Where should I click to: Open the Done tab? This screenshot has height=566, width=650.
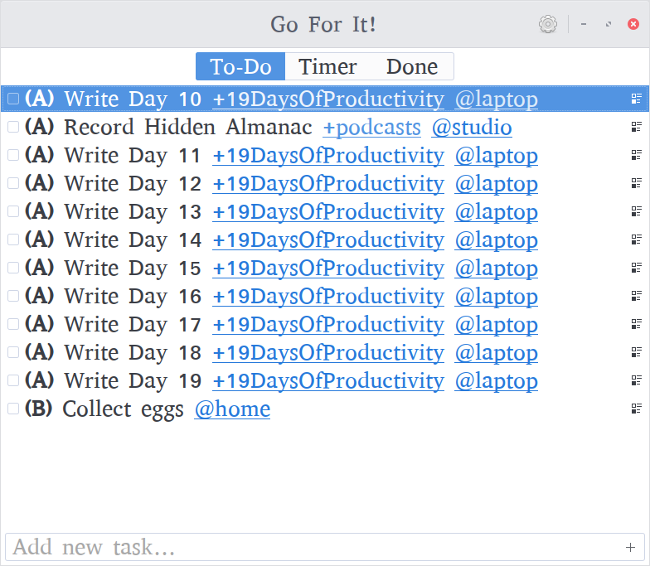point(412,67)
